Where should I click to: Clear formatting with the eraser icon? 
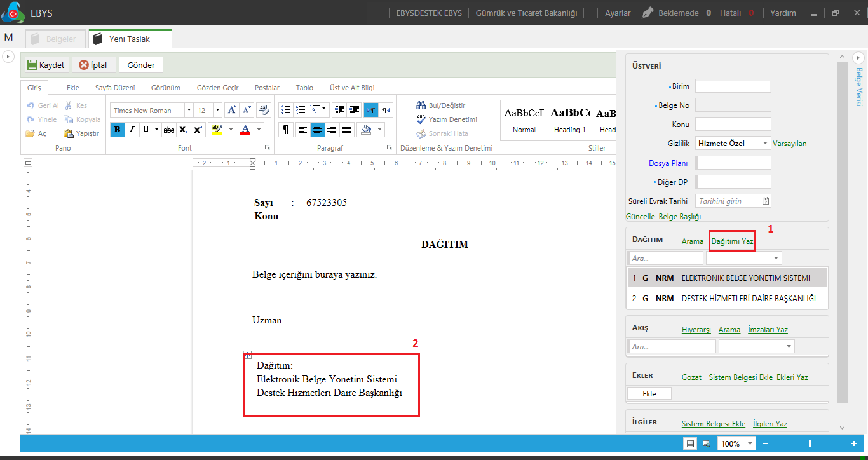[264, 110]
